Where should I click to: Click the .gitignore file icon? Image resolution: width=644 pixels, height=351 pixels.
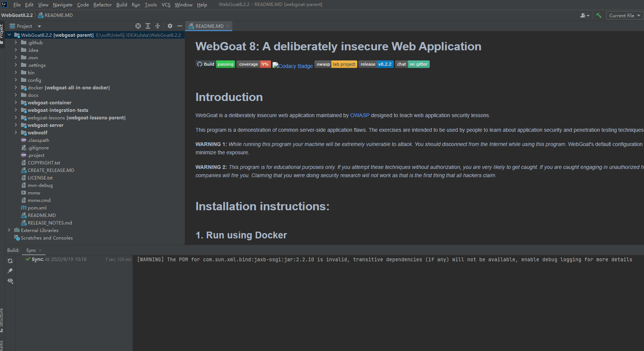coord(24,148)
